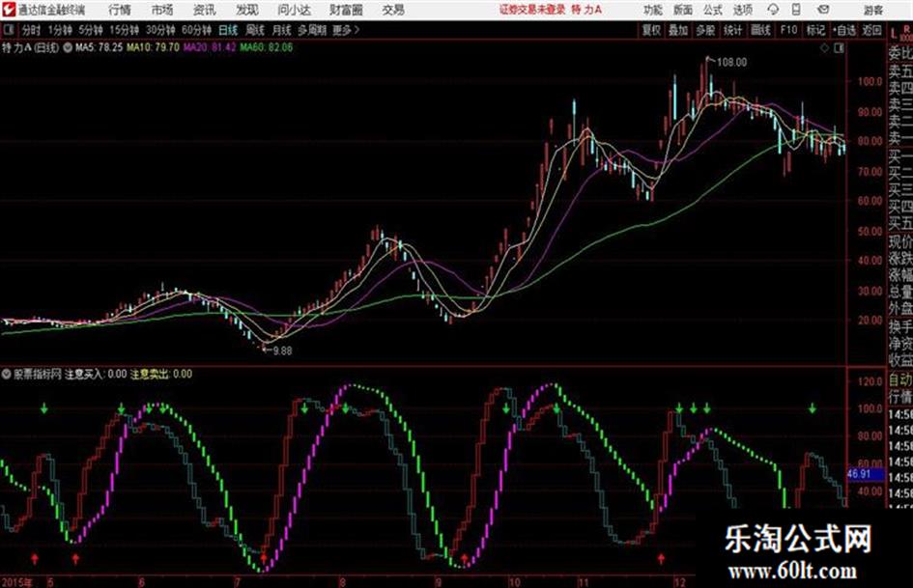Viewport: 913px width, 588px height.
Task: Click the 注意买入: 0.00 indicator value
Action: click(x=96, y=374)
